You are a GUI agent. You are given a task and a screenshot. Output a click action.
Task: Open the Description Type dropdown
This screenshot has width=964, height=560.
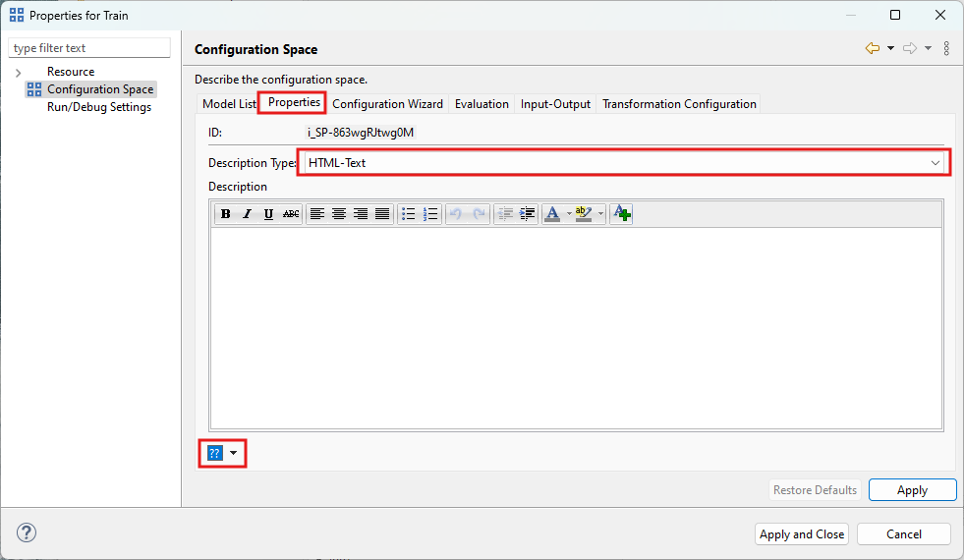[936, 163]
